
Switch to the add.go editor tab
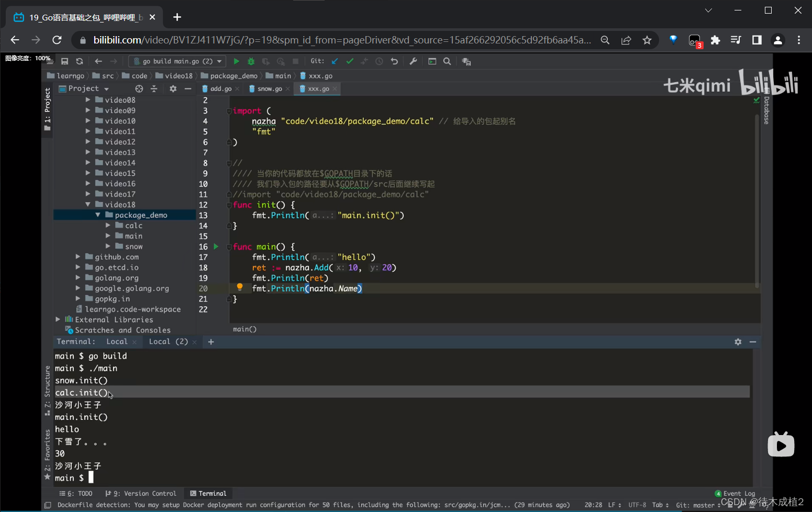coord(220,88)
